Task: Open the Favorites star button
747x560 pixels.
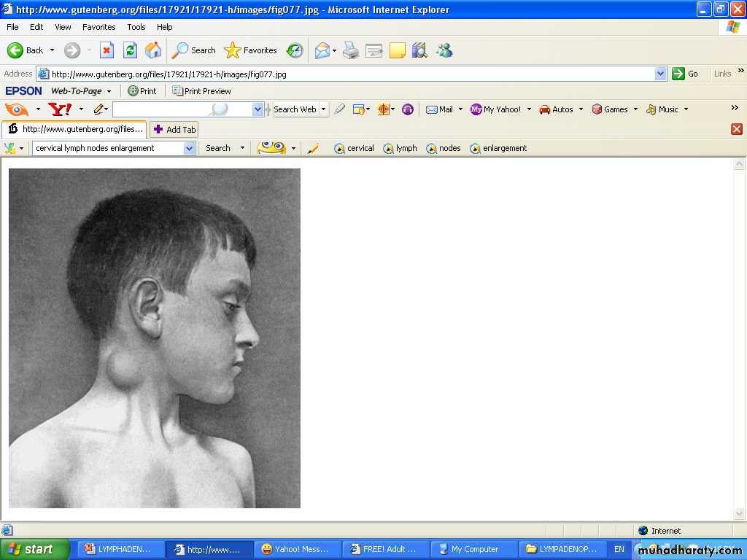Action: [x=250, y=50]
